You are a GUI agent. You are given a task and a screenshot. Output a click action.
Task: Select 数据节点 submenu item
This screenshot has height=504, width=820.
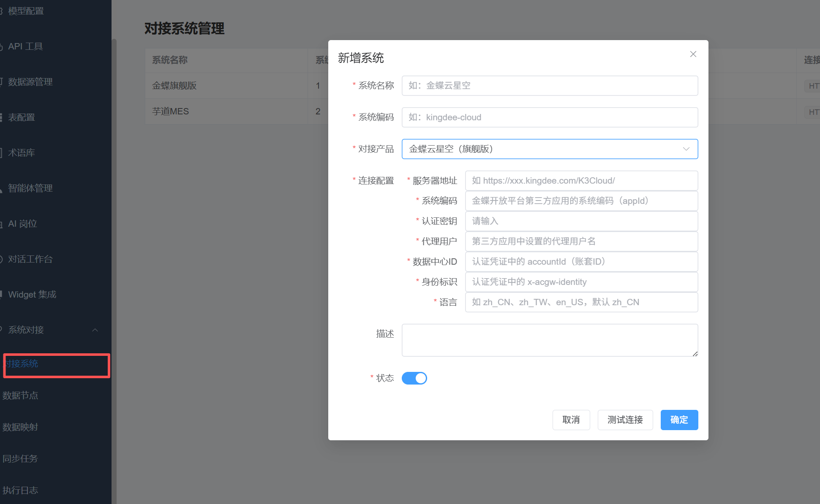(x=20, y=396)
